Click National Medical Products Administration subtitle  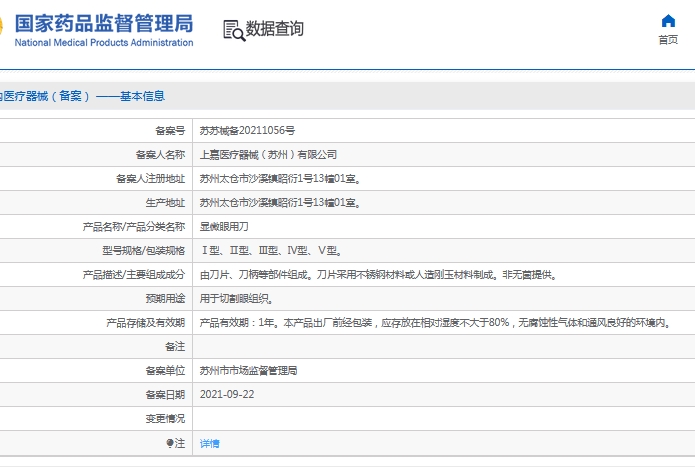(x=104, y=43)
